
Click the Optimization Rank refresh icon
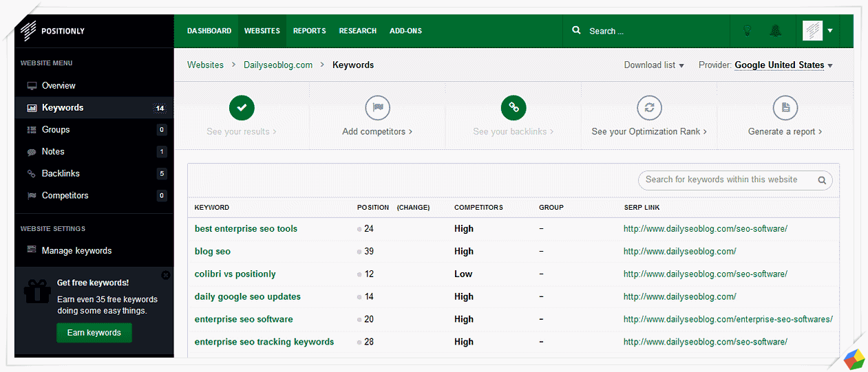point(648,107)
